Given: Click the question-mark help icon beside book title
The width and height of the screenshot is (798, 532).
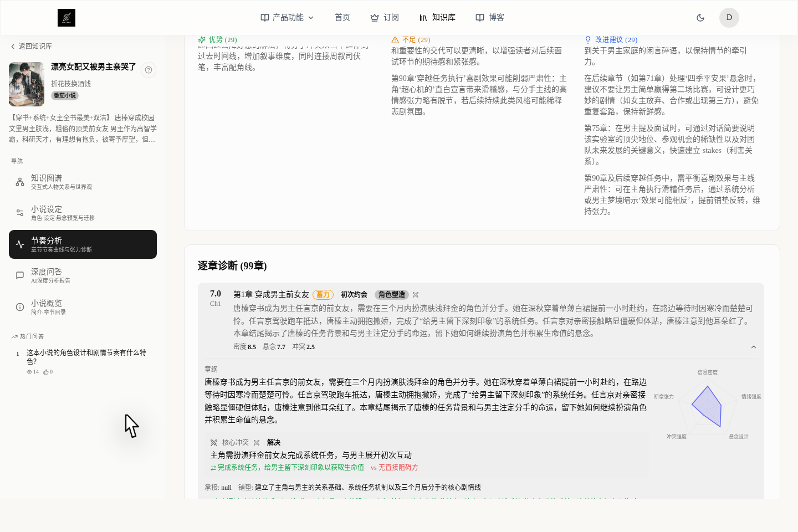Looking at the screenshot, I should [x=148, y=70].
